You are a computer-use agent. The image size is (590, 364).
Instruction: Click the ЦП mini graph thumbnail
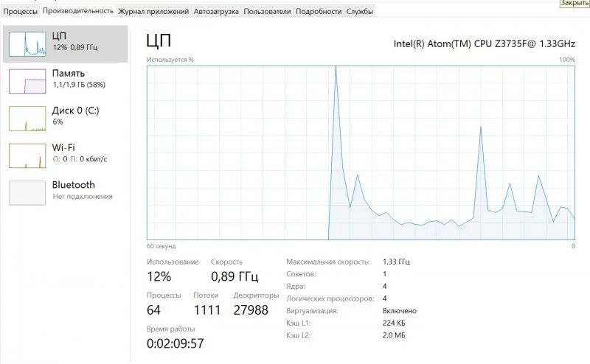pos(27,44)
